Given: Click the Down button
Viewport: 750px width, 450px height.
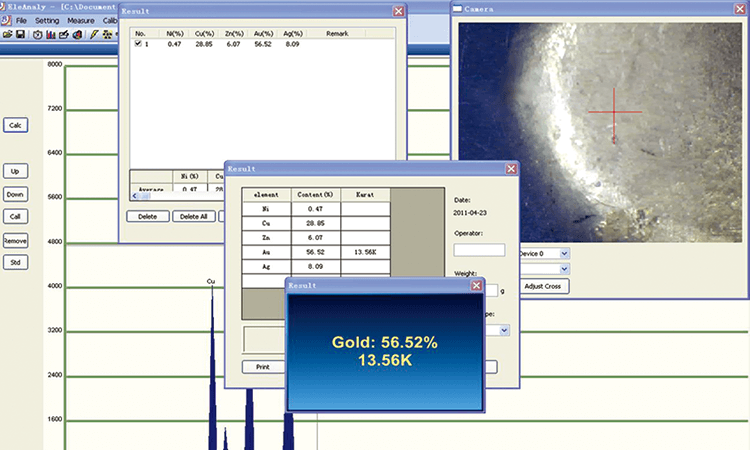Looking at the screenshot, I should (15, 194).
